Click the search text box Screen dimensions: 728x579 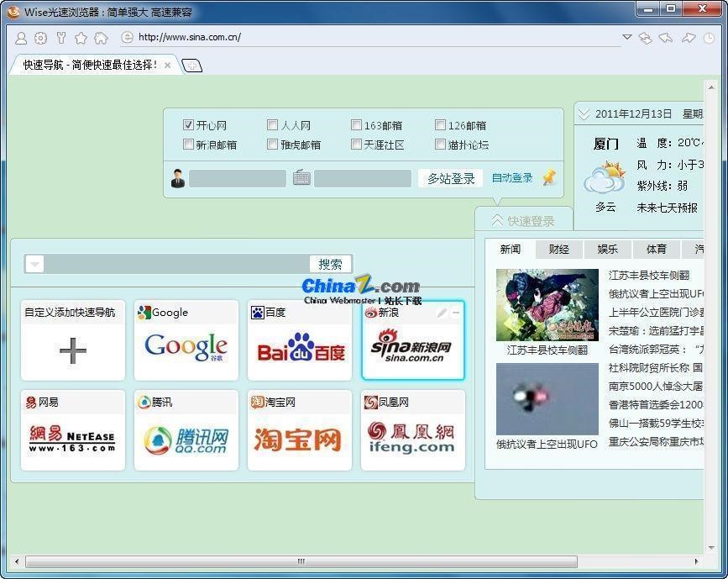tap(177, 264)
